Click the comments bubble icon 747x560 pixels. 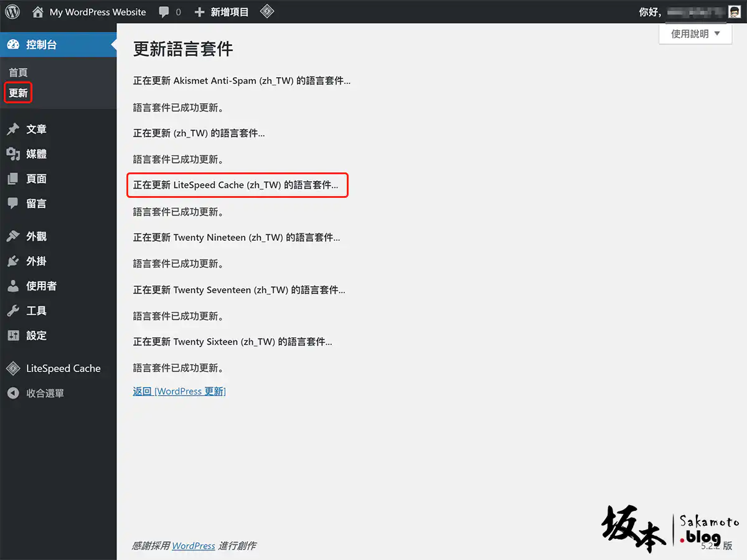click(164, 12)
